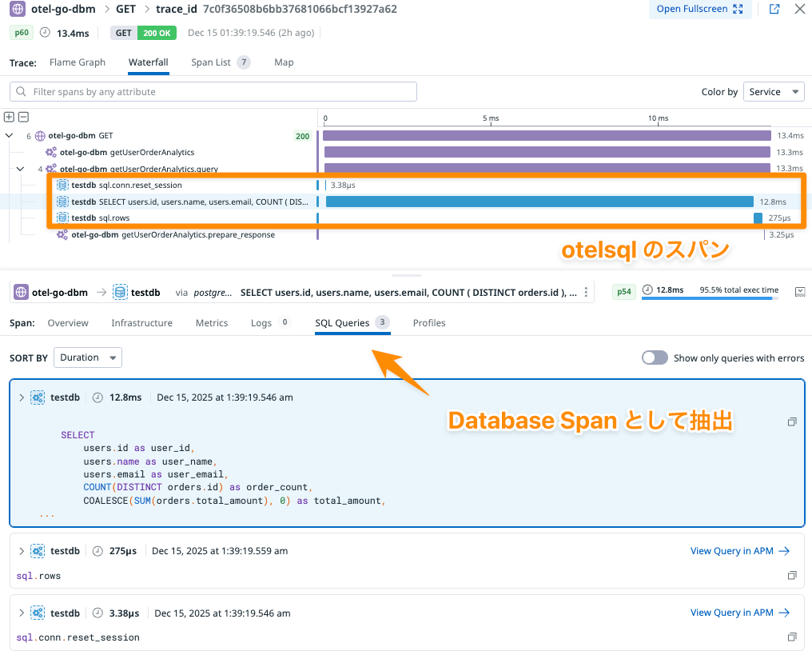Click the 200 OK status badge
Image resolution: width=812 pixels, height=659 pixels.
pos(157,33)
